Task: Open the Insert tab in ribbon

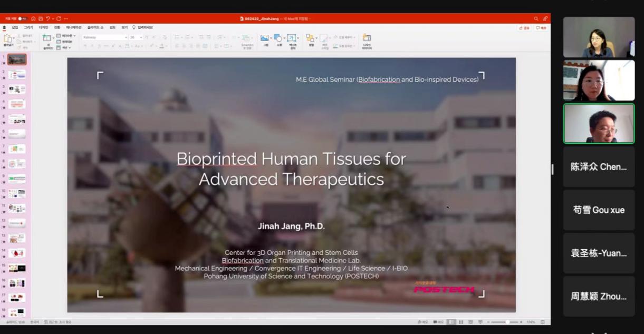Action: 15,27
